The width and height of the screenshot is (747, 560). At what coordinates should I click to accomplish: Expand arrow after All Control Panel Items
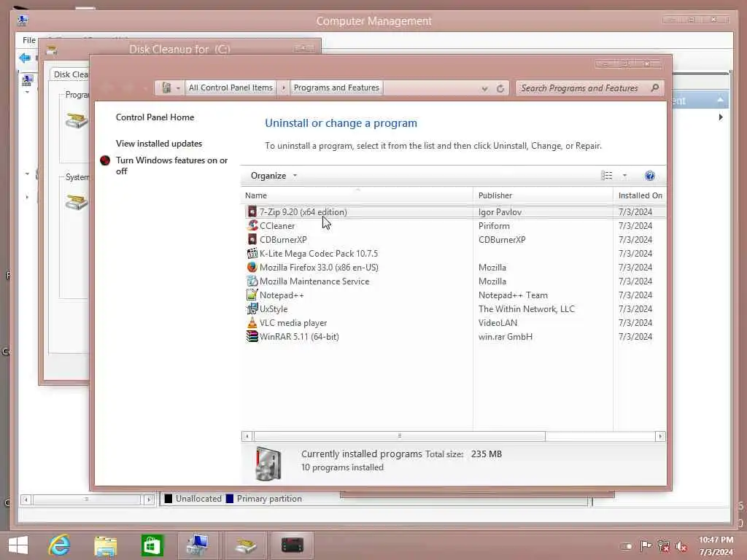[284, 88]
